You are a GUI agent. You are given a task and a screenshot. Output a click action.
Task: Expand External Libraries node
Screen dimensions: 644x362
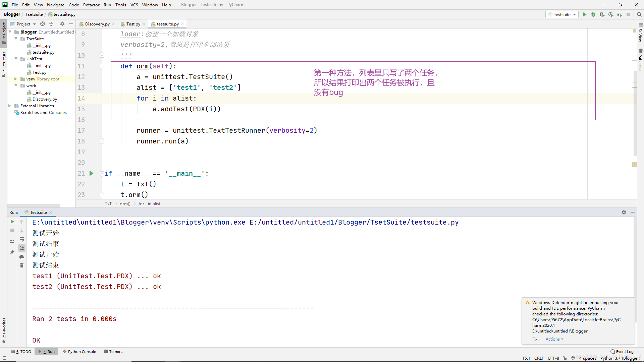(10, 106)
